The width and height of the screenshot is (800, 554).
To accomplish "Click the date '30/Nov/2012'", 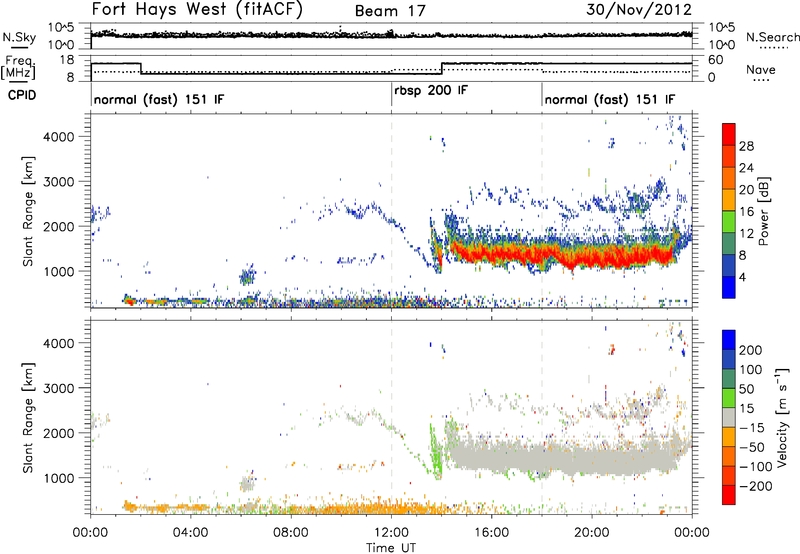I will [639, 10].
